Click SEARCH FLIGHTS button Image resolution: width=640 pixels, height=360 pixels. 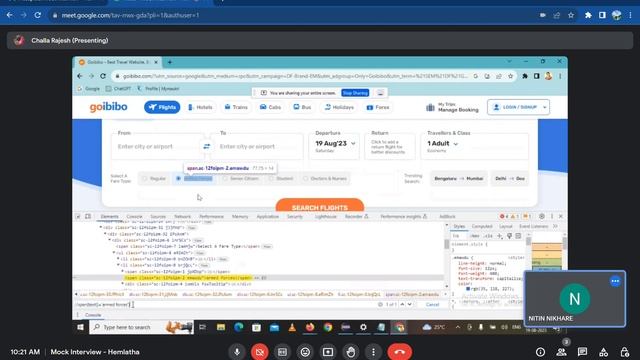coord(320,205)
